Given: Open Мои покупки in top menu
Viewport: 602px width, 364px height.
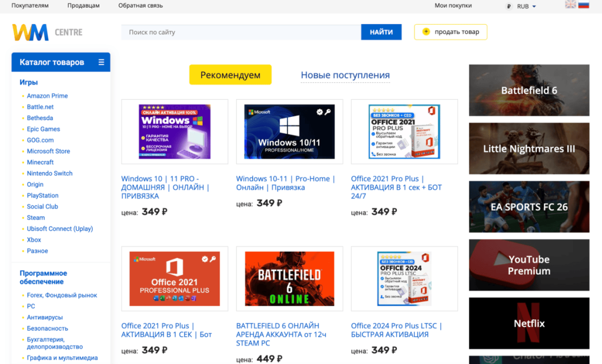Looking at the screenshot, I should tap(453, 6).
